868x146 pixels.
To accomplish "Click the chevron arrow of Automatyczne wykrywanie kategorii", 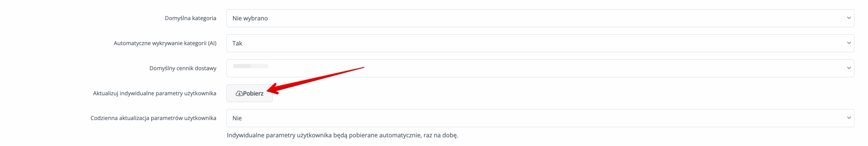I will click(849, 43).
